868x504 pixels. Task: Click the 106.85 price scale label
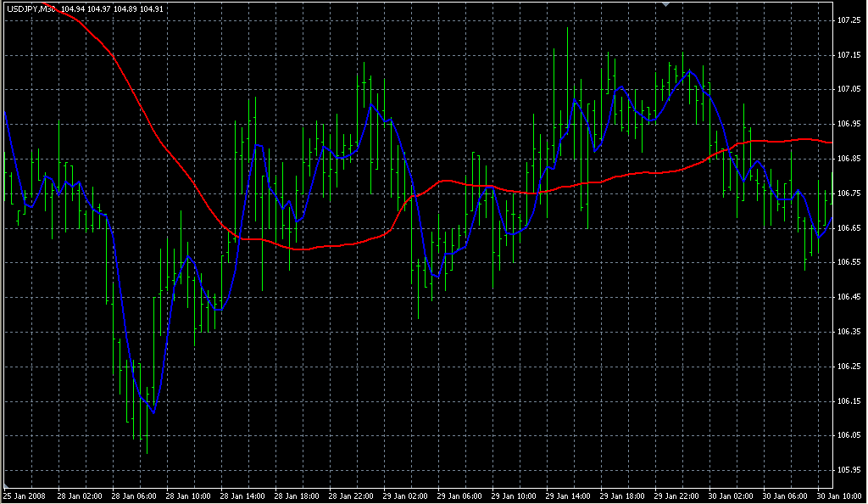pyautogui.click(x=849, y=159)
